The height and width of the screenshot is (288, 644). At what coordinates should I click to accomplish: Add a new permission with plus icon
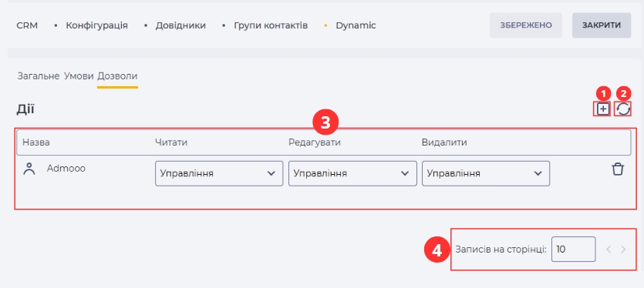[603, 109]
